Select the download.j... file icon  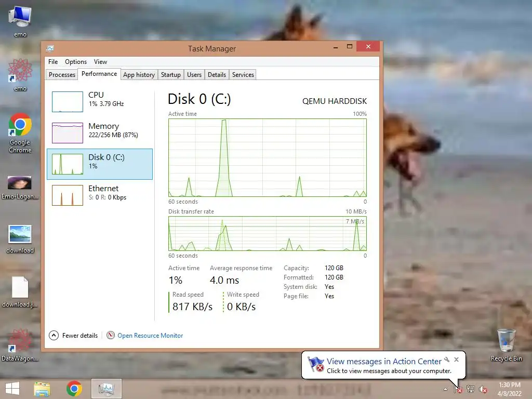[20, 292]
